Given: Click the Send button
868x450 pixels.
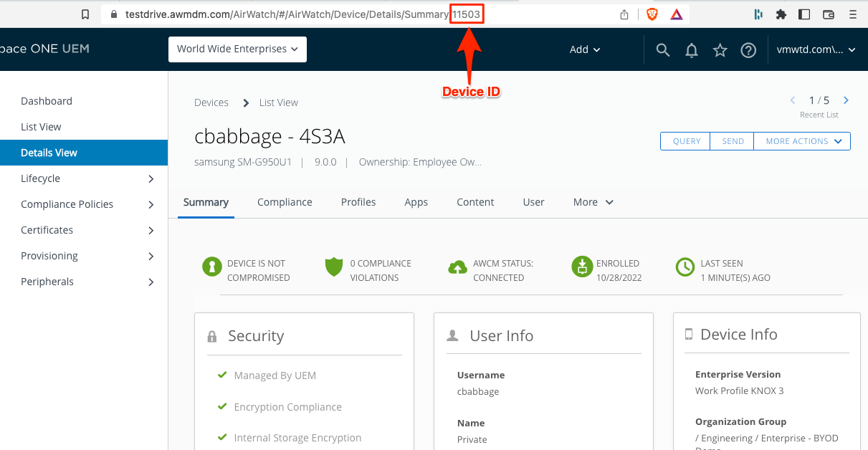Looking at the screenshot, I should [x=733, y=141].
